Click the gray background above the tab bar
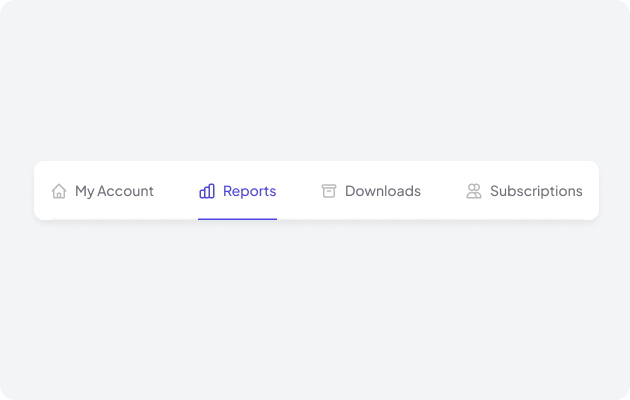This screenshot has width=630, height=400. (315, 80)
